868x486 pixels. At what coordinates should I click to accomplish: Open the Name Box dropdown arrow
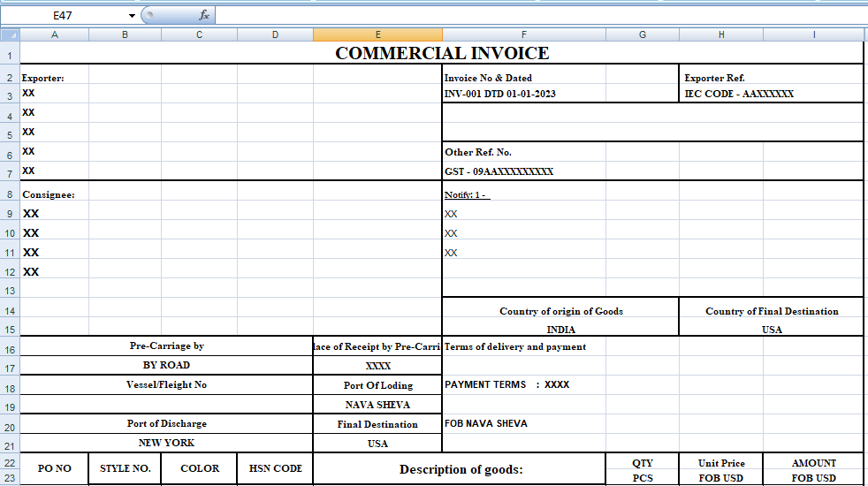[x=132, y=15]
